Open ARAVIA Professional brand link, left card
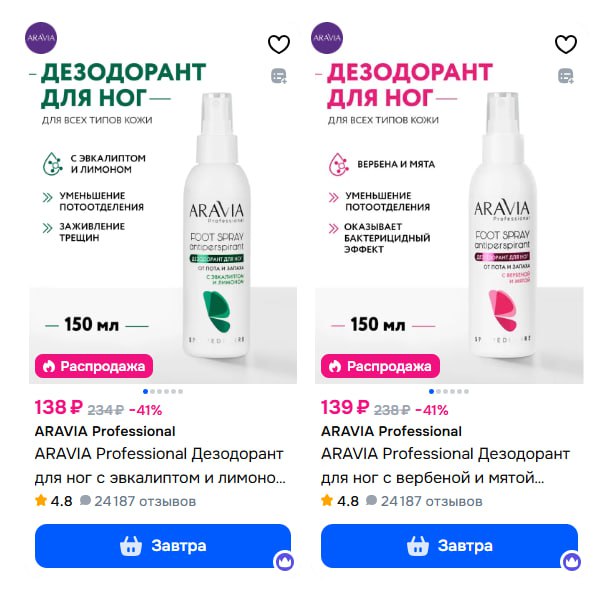The height and width of the screenshot is (595, 611). tap(105, 431)
